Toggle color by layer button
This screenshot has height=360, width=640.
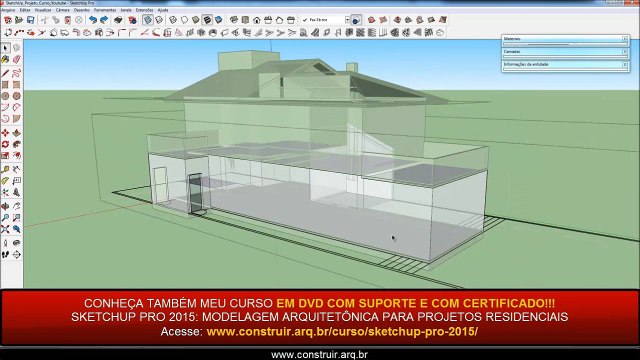point(356,20)
